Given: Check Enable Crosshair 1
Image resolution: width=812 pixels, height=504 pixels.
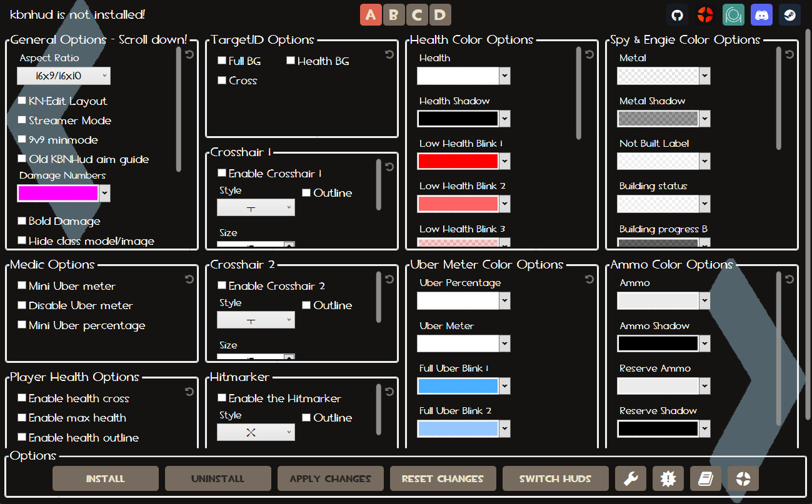Looking at the screenshot, I should click(x=222, y=173).
